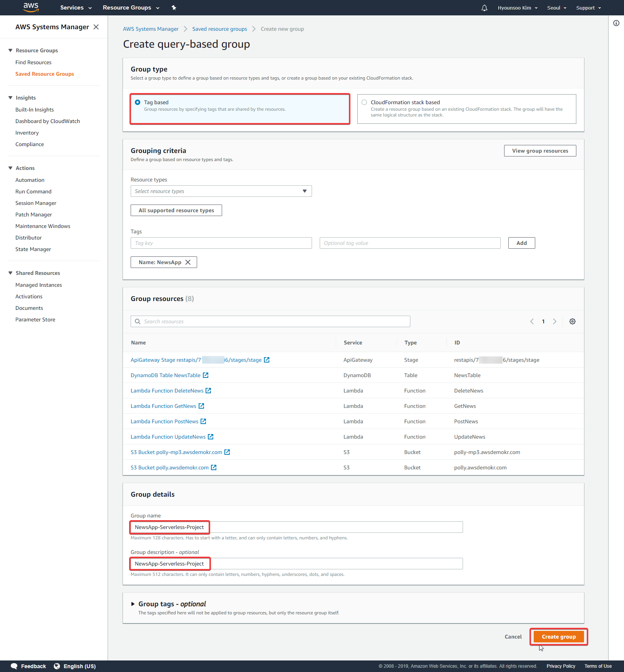Open Find Resources in sidebar
624x672 pixels.
[x=33, y=62]
